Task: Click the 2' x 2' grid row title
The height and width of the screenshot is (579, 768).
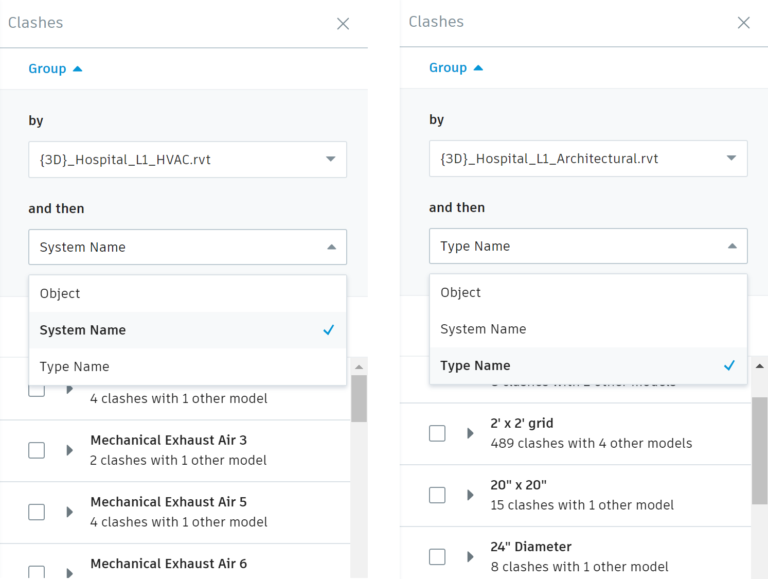Action: tap(522, 423)
